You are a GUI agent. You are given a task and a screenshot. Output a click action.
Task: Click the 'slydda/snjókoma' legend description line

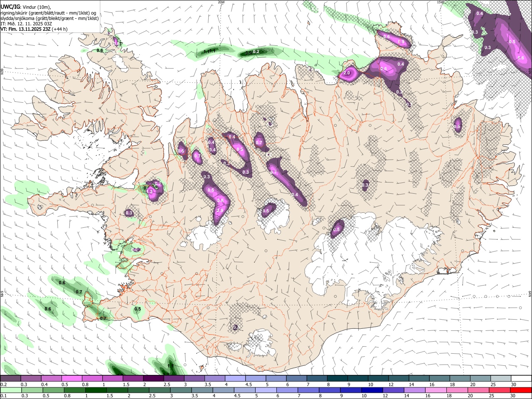pos(49,18)
